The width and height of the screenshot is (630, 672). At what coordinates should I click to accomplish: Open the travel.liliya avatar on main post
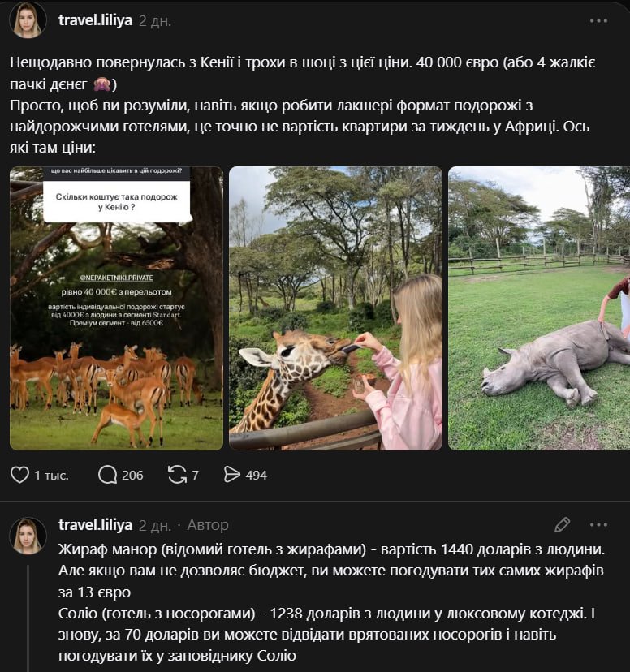coord(28,20)
